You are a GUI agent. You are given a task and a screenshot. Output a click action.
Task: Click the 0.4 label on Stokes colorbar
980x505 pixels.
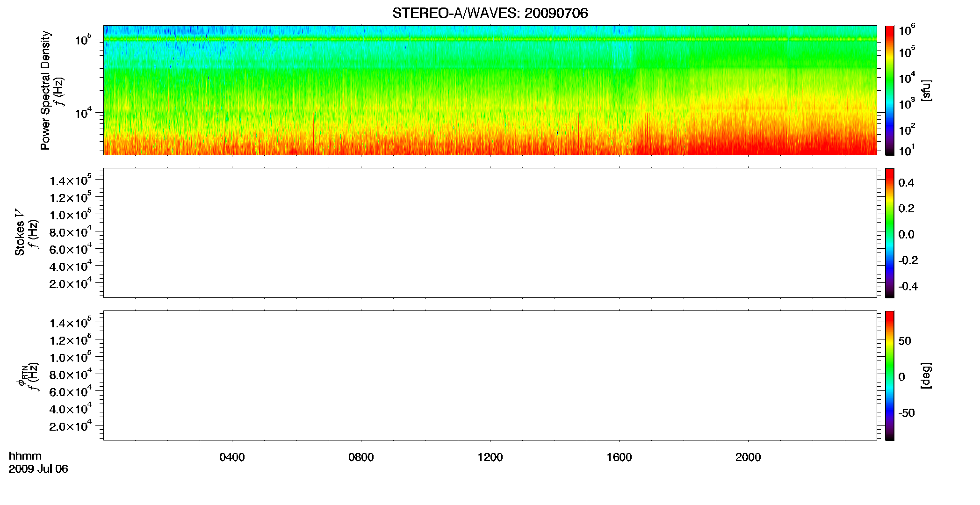click(x=906, y=183)
